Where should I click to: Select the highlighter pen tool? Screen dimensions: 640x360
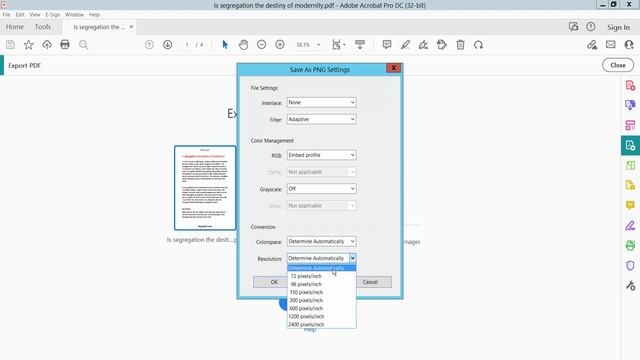point(405,44)
